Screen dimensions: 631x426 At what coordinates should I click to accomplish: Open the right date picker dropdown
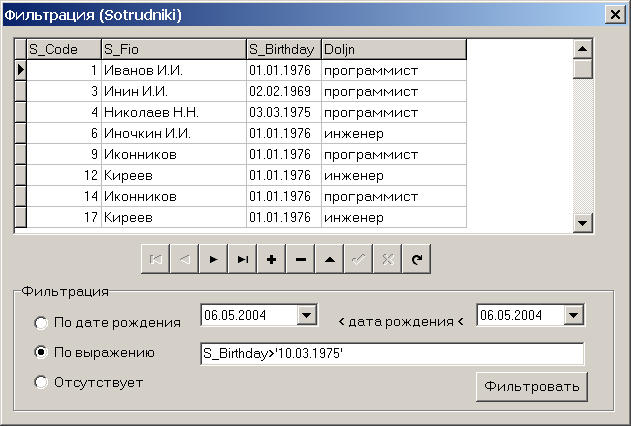(573, 315)
